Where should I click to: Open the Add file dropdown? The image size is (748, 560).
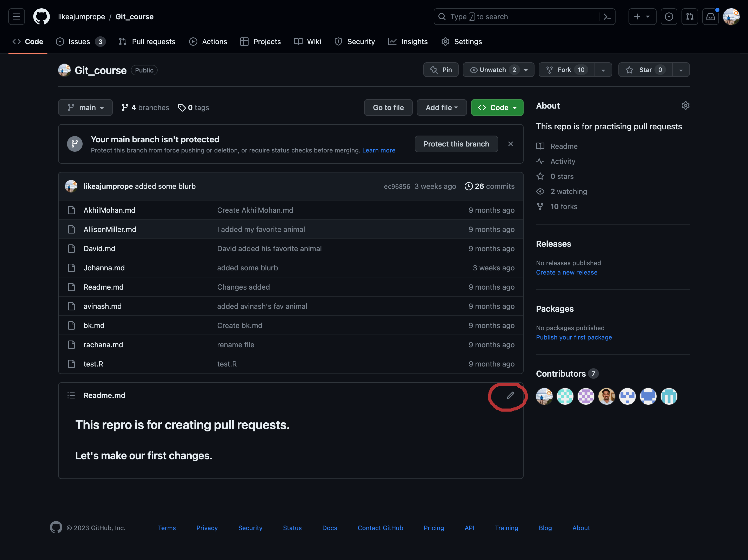[442, 108]
